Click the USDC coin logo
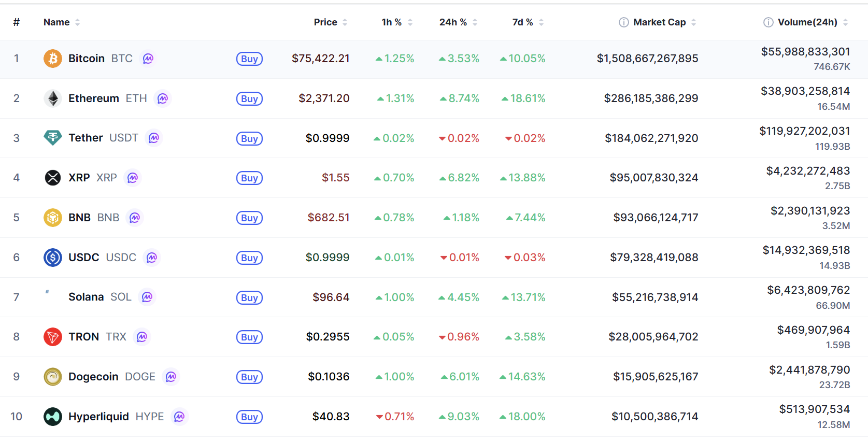The height and width of the screenshot is (441, 868). [52, 258]
